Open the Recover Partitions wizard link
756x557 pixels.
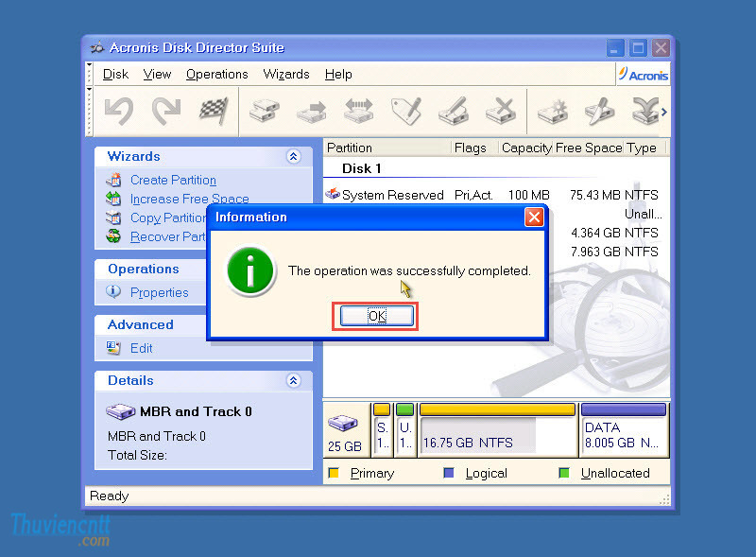click(168, 236)
